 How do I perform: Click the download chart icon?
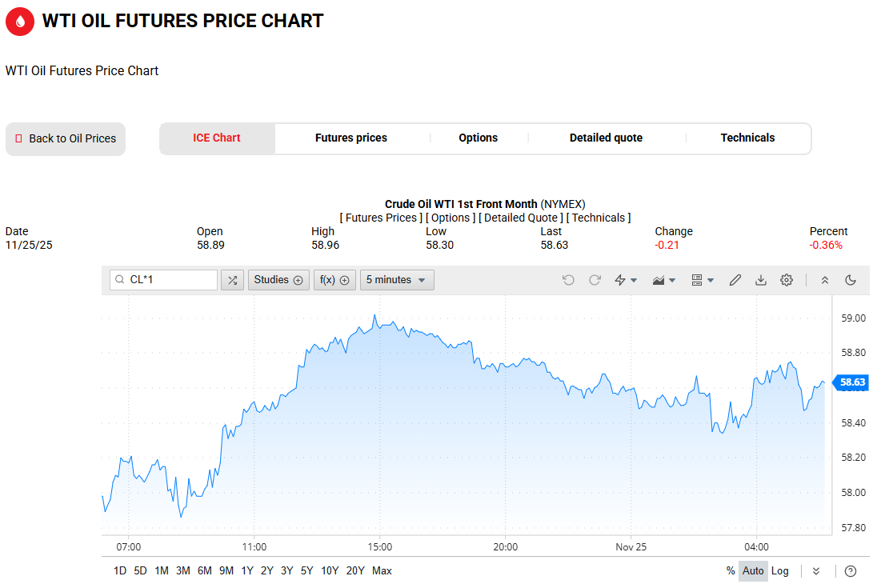pyautogui.click(x=761, y=280)
